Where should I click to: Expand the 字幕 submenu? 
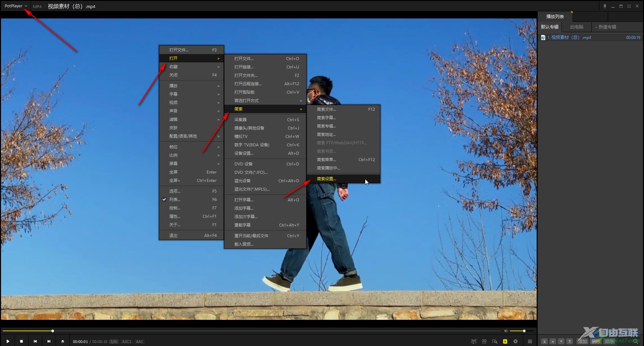[x=192, y=94]
